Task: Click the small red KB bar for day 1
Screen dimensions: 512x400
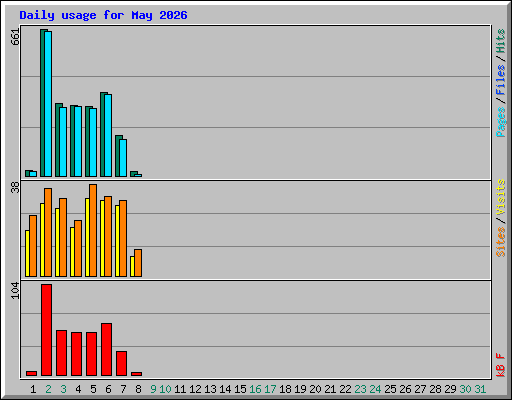Action: click(32, 373)
